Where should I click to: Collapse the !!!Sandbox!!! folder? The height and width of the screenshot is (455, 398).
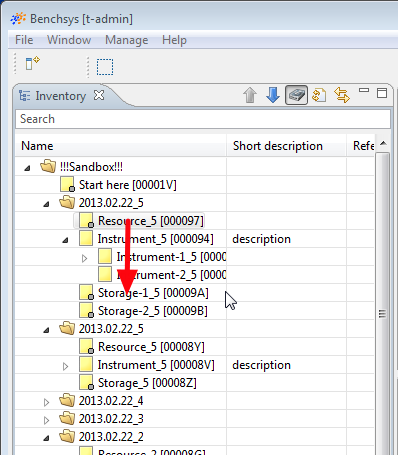point(28,168)
